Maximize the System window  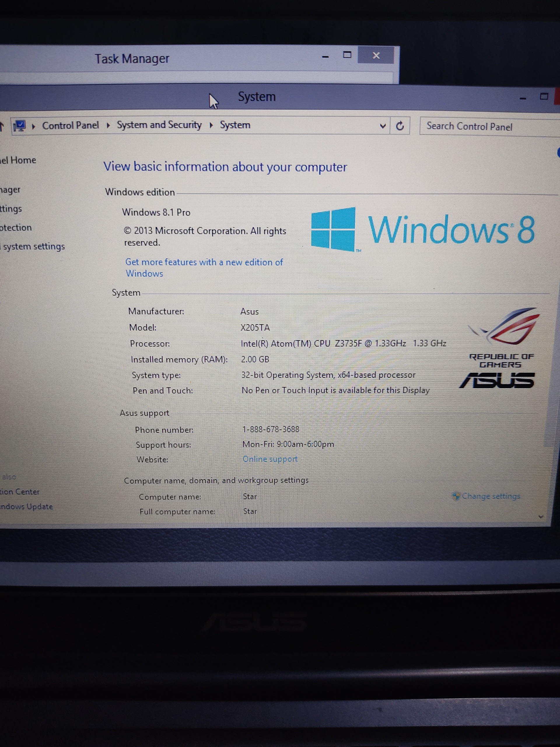coord(544,97)
